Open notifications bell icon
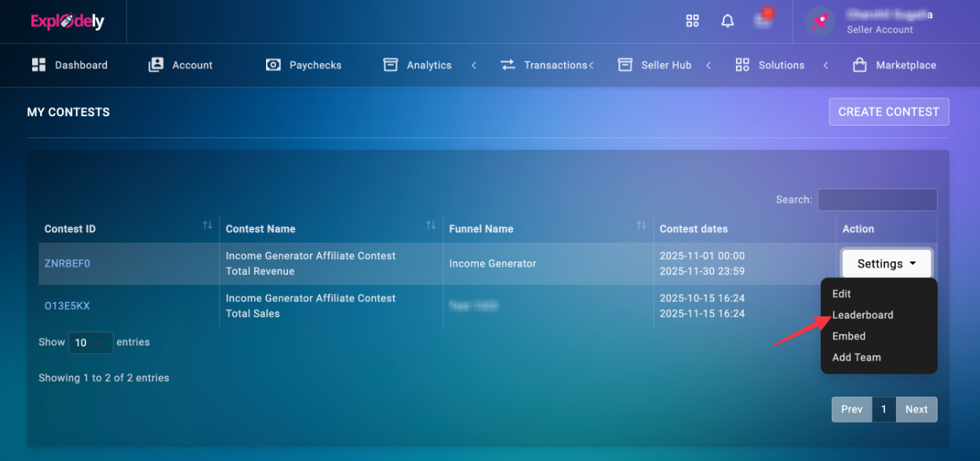 (x=727, y=21)
